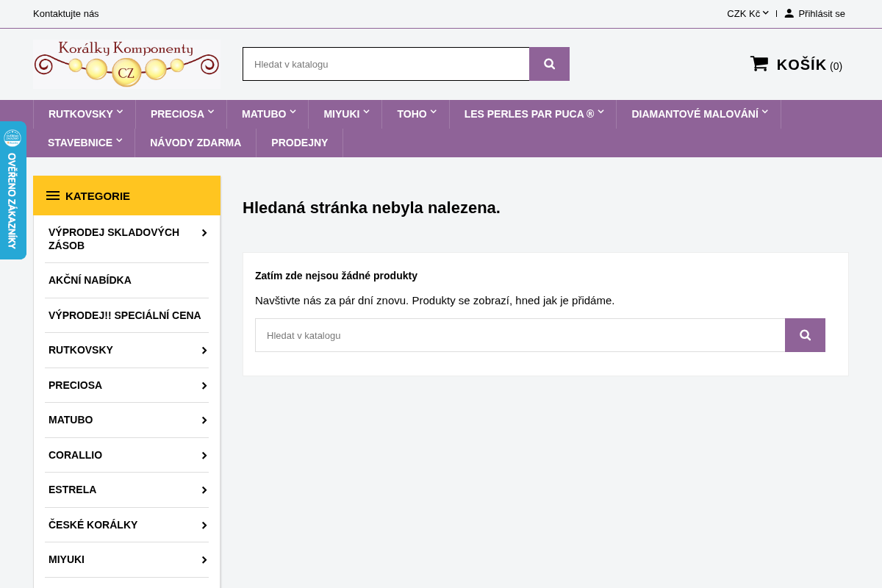Open the Diamantové malování navigation item
This screenshot has height=588, width=882.
695,114
